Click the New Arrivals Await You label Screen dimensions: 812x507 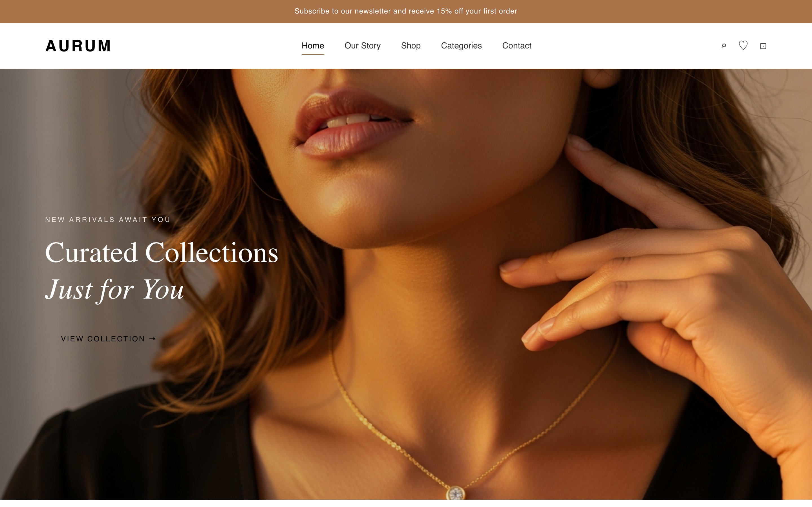[108, 220]
